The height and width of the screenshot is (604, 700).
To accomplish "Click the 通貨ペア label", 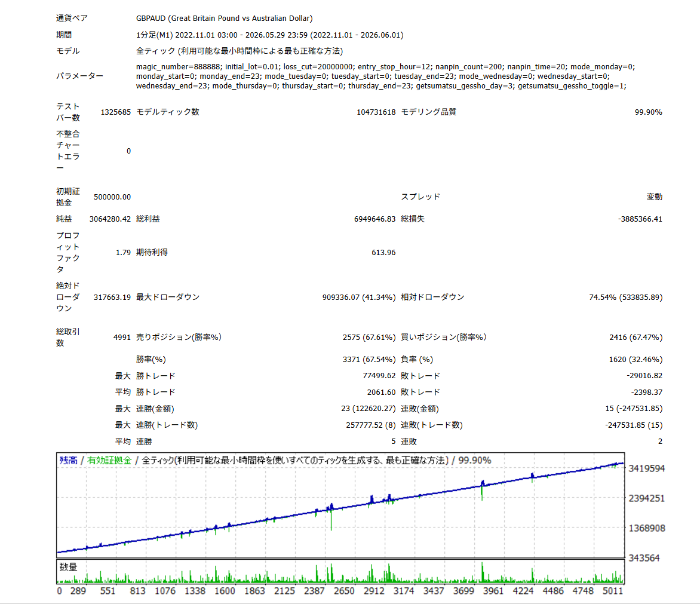I will click(72, 19).
